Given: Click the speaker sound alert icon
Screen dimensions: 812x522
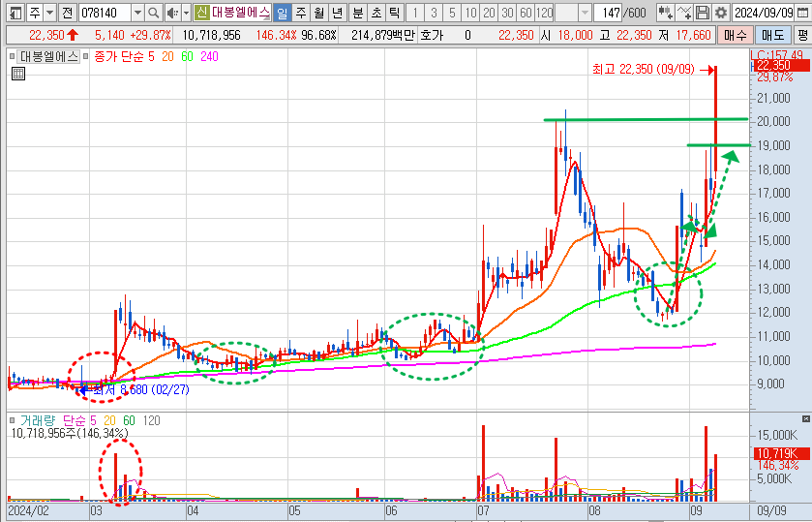Looking at the screenshot, I should (172, 13).
